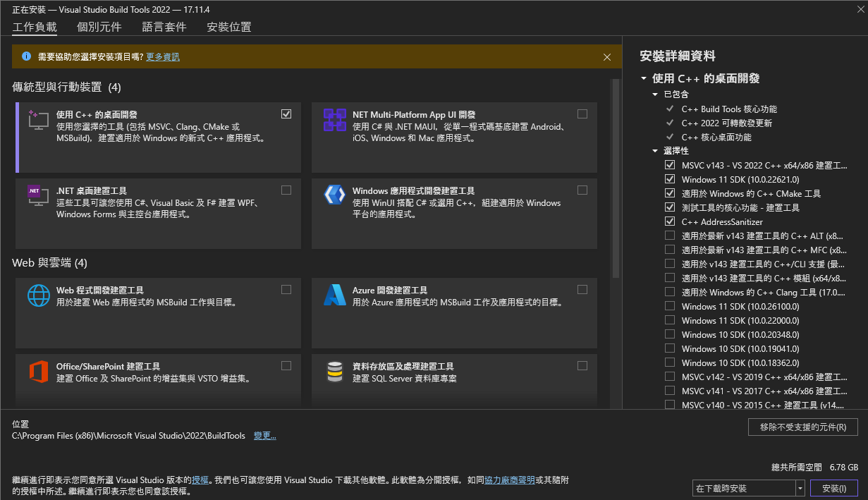Check the .NET Multi-Platform App UI 開發 checkbox
The width and height of the screenshot is (868, 500).
pos(582,114)
